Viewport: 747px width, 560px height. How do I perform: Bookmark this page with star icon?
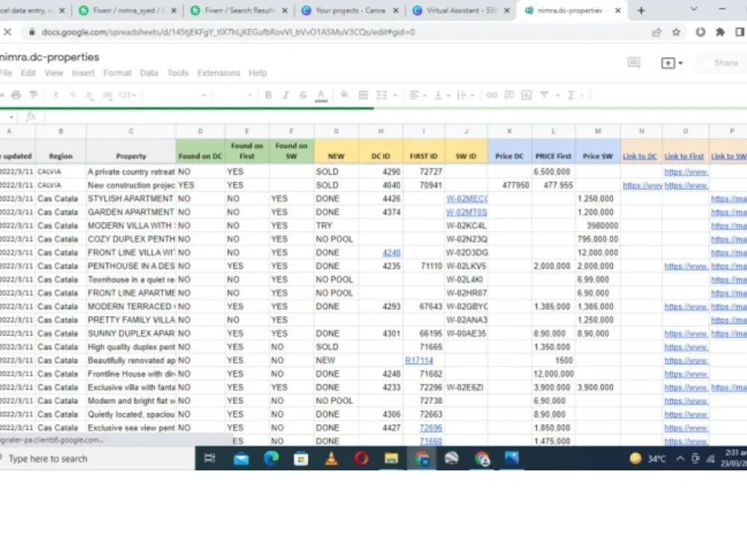coord(676,32)
